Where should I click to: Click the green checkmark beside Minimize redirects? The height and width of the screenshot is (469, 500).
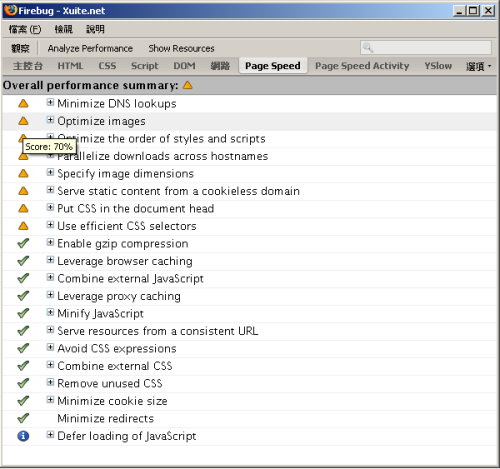[x=23, y=418]
